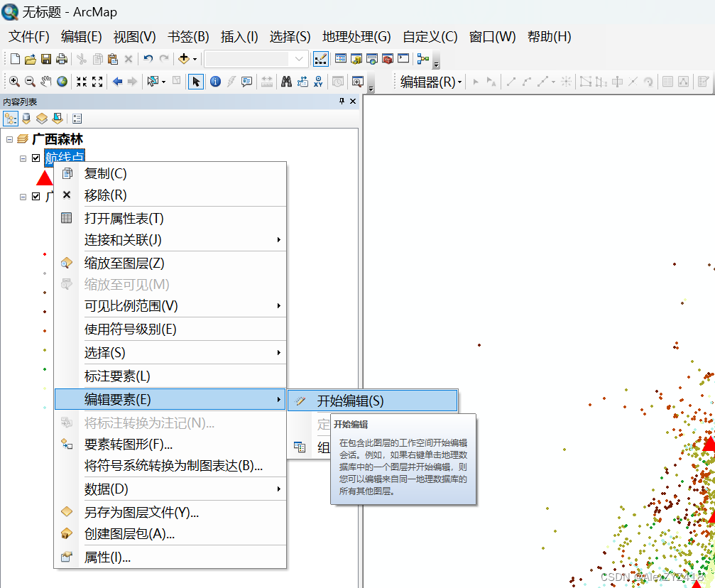Open the table of contents Options icon

pos(77,119)
